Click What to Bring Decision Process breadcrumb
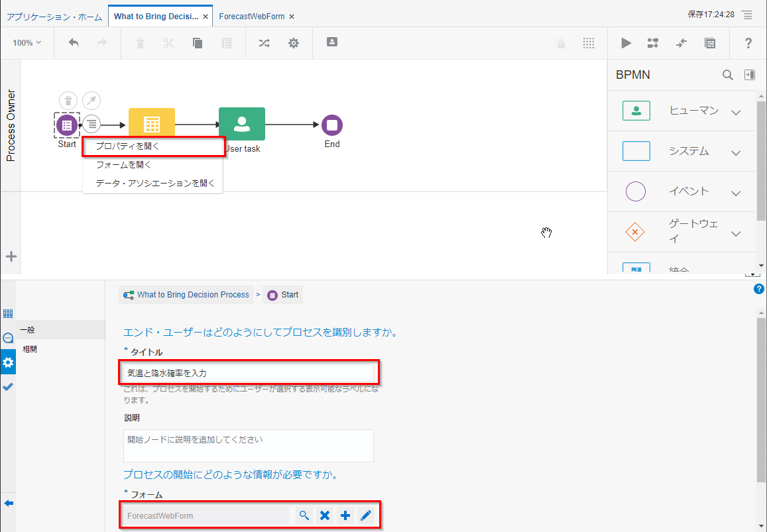This screenshot has height=532, width=767. [192, 295]
